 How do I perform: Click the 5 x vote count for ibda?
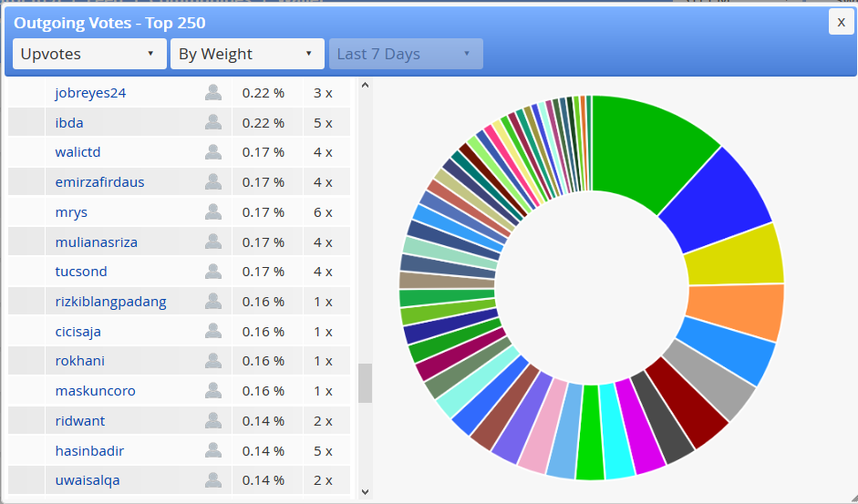click(x=323, y=122)
